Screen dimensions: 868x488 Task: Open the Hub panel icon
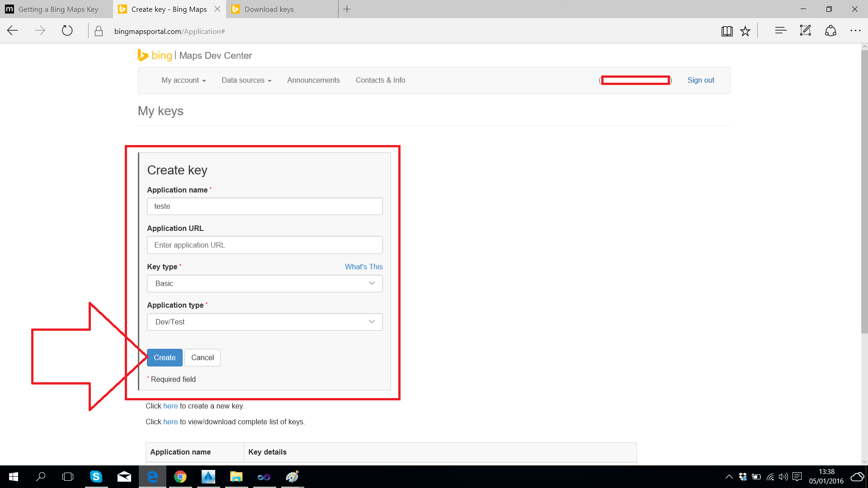click(780, 30)
